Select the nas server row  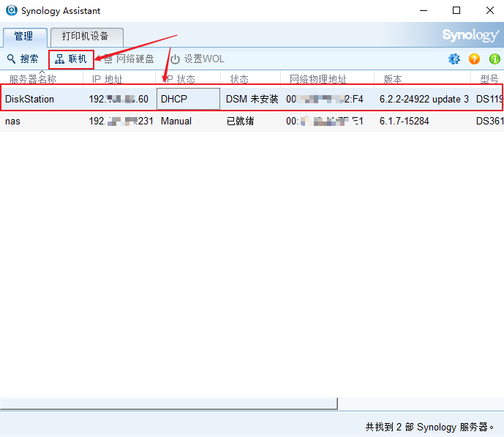[252, 121]
